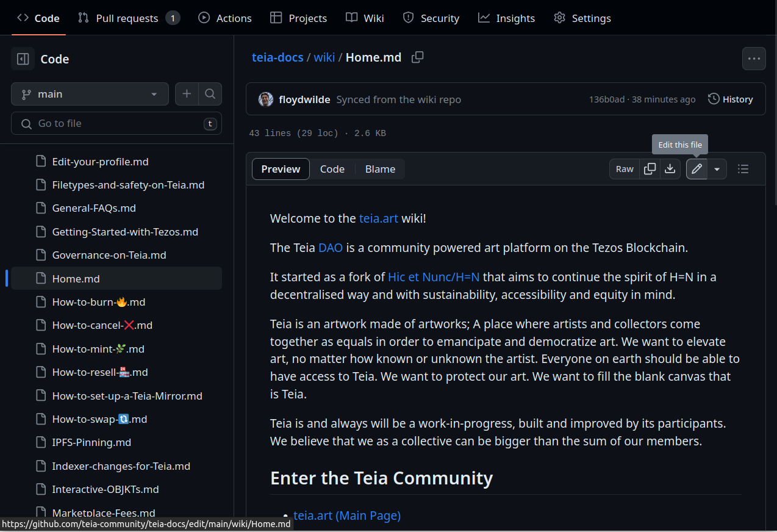Go to the Projects tab
The height and width of the screenshot is (532, 777).
299,18
